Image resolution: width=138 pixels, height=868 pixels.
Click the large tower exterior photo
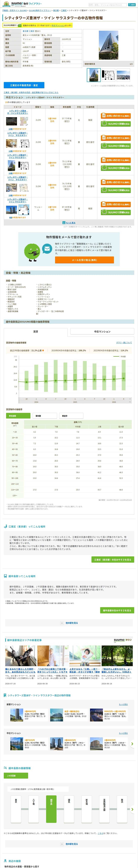[109, 45]
